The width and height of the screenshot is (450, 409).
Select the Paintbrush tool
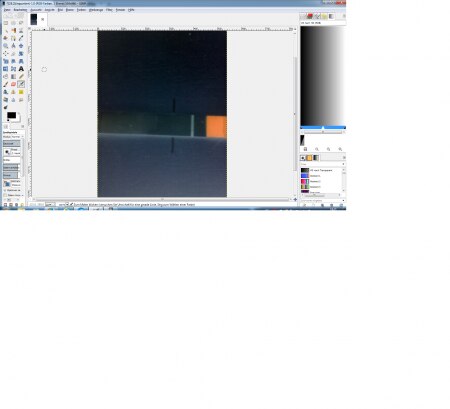[6, 84]
